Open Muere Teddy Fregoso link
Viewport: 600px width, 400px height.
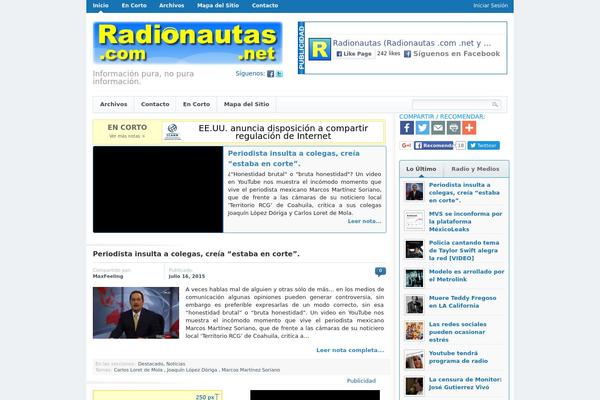coord(462,302)
